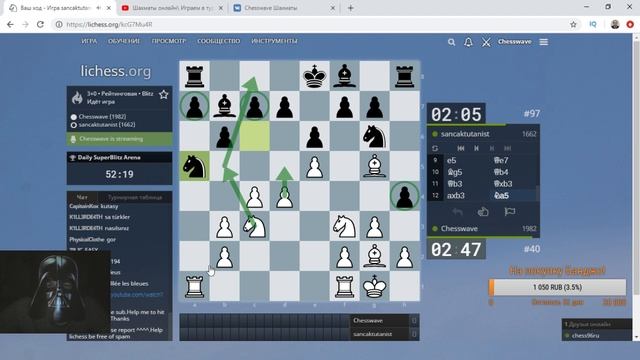
Task: Click the black pawn on h4
Action: (404, 196)
